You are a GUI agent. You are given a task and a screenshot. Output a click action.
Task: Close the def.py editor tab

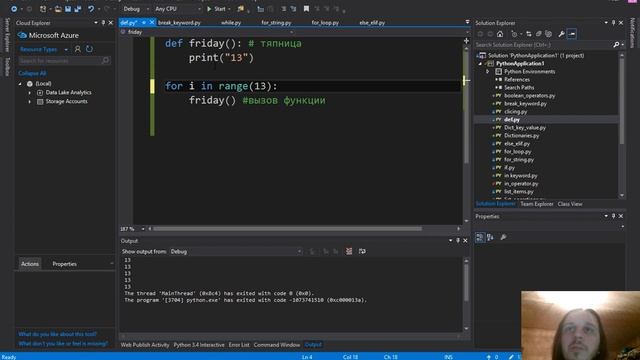pos(152,22)
